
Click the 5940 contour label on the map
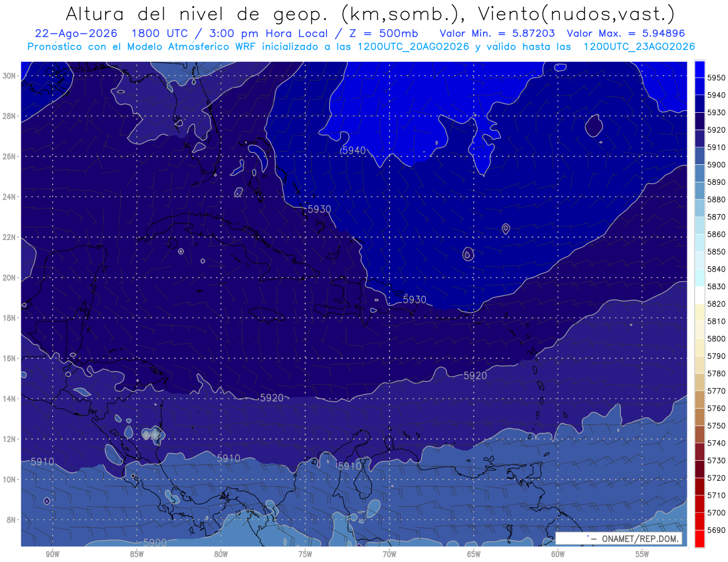click(x=354, y=150)
